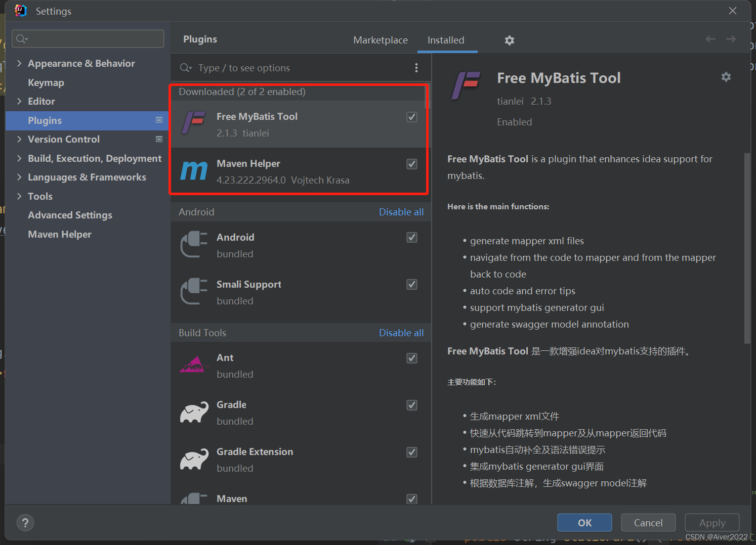Click the Maven Helper plugin icon
Viewport: 756px width, 545px height.
coord(194,171)
